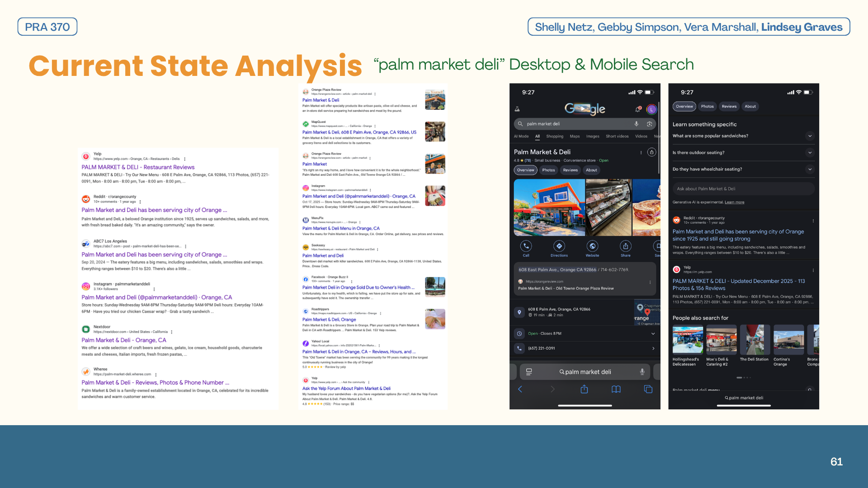868x488 pixels.
Task: Open 'Palm Market & Deli Menu in Orange, CA' link
Action: click(x=341, y=229)
